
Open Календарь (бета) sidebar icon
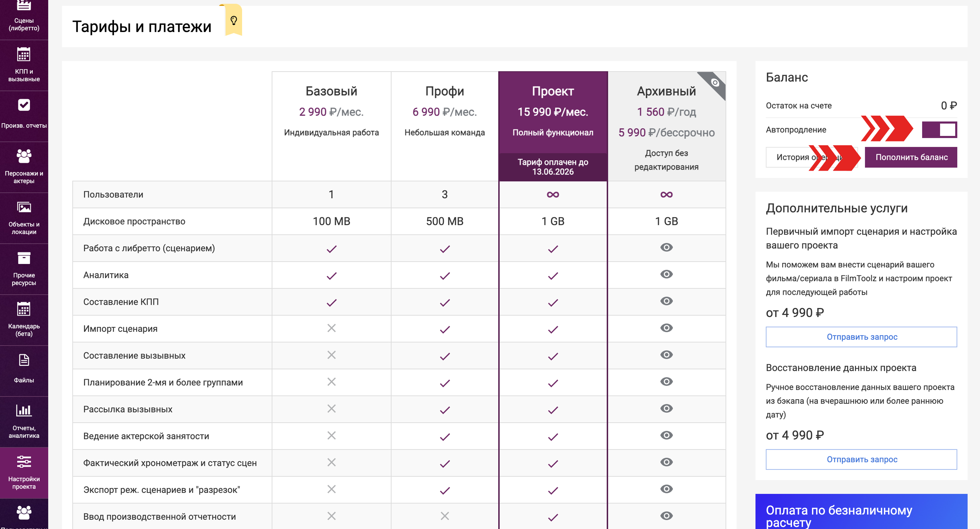tap(23, 309)
